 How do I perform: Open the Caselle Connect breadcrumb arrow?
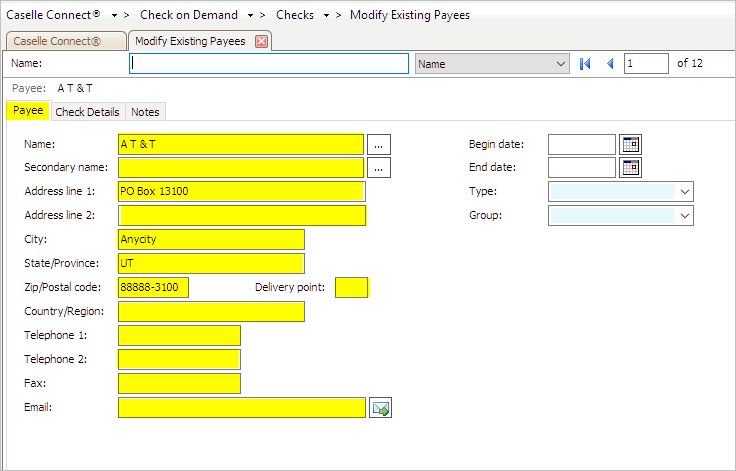[114, 16]
